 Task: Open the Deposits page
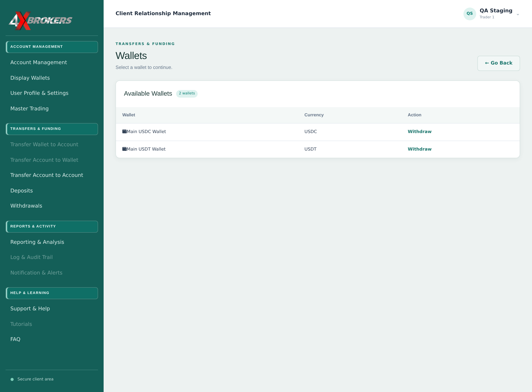point(22,191)
